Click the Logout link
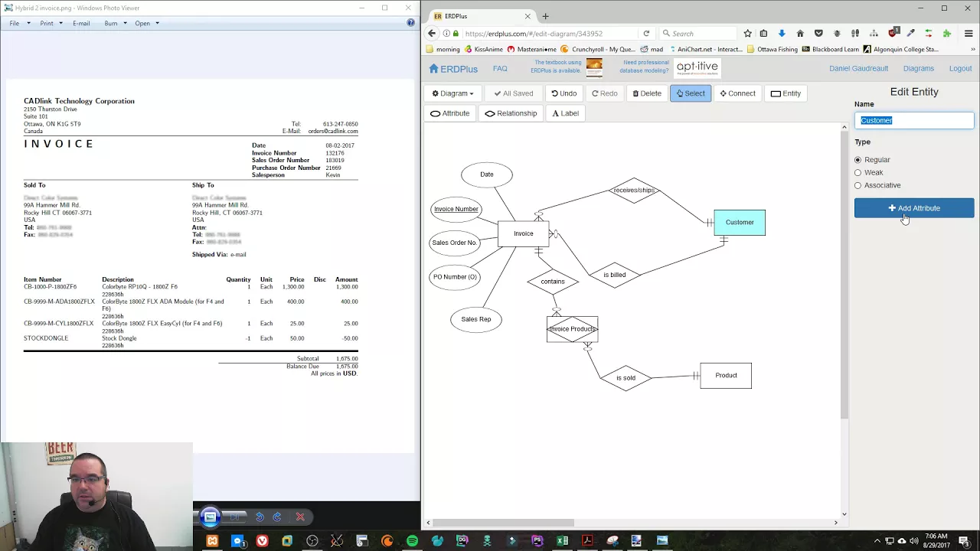Screen dimensions: 980x551 (x=960, y=69)
